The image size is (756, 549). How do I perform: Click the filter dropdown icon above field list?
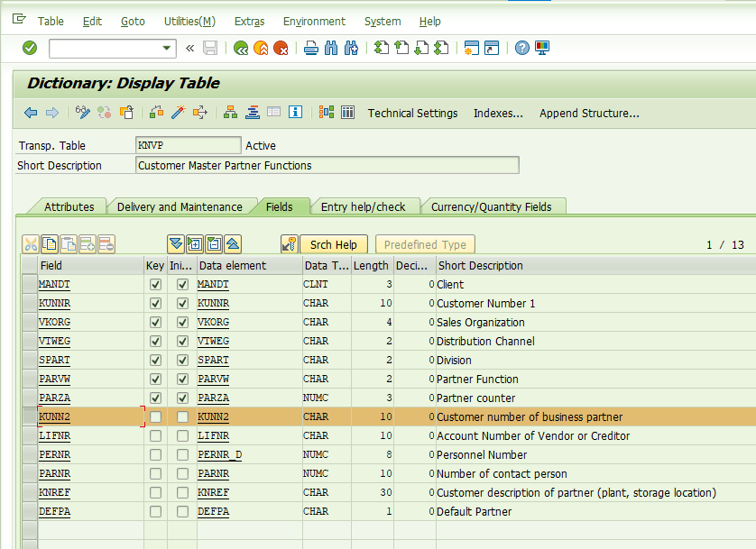[x=174, y=243]
